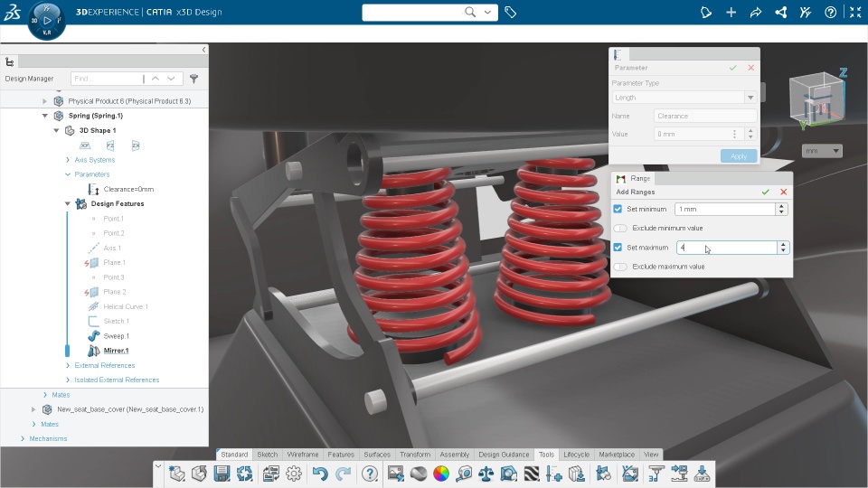This screenshot has height=488, width=868.
Task: Collapse the Spring (Spring.1) node
Action: click(45, 116)
